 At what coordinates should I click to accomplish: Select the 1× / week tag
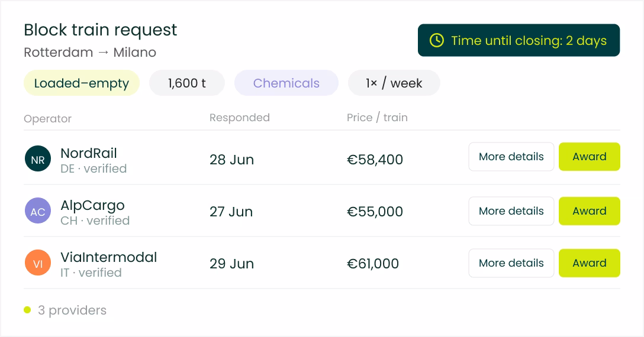point(394,83)
